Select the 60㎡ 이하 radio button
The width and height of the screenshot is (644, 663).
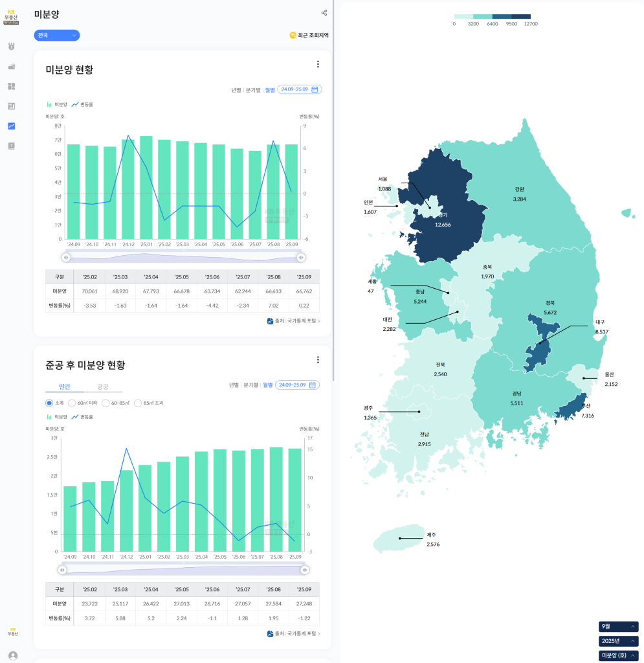pyautogui.click(x=72, y=403)
